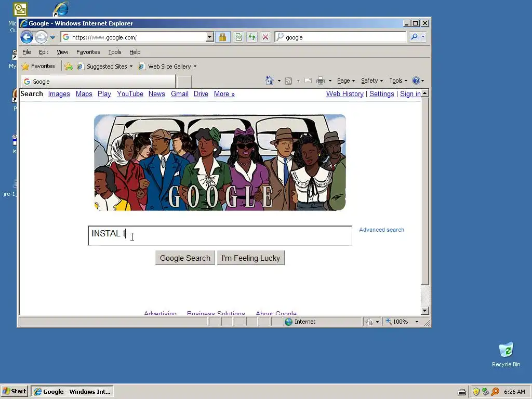Open the Safety menu in command bar
The image size is (532, 399).
pos(372,81)
